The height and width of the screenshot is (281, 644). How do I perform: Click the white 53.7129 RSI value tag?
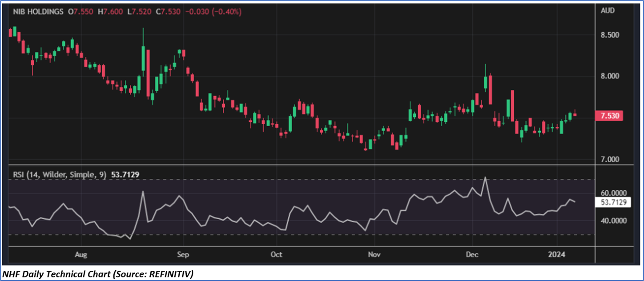point(613,202)
